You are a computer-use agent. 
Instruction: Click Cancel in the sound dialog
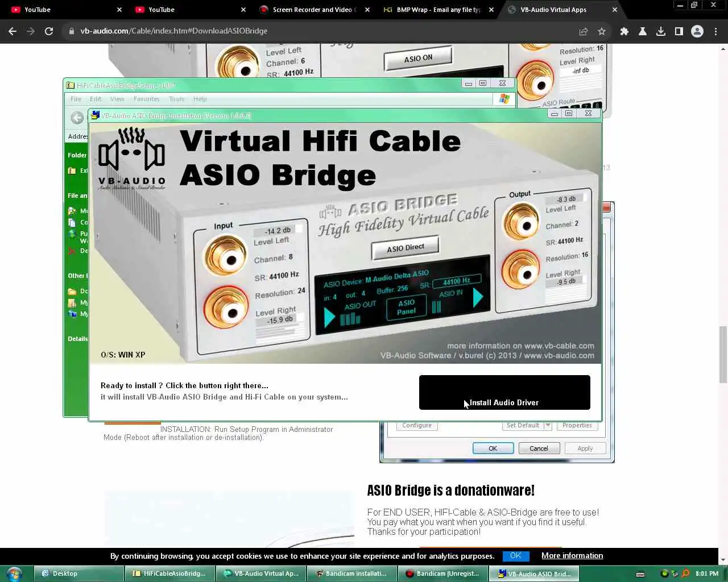539,448
